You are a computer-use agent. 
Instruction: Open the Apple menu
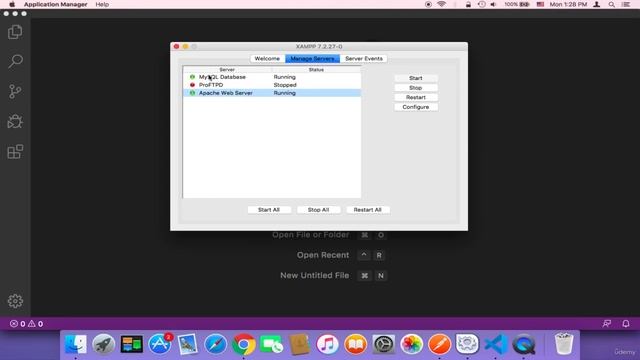12,4
